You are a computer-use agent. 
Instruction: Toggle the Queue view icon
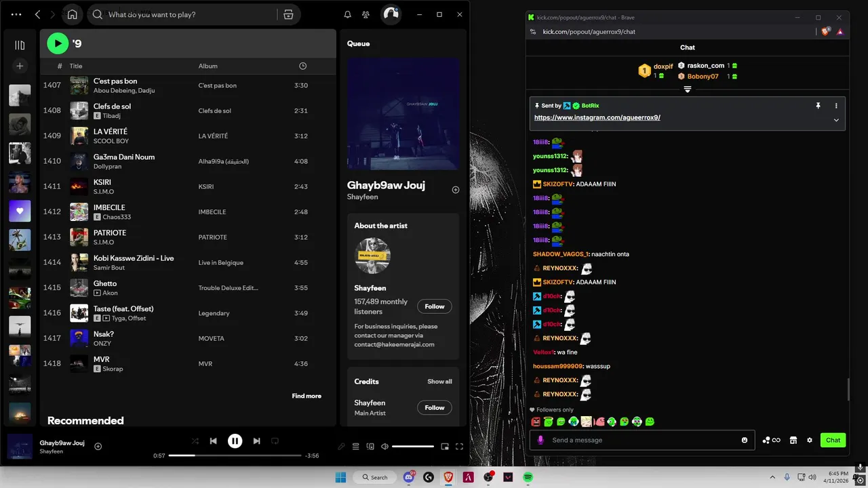[356, 446]
